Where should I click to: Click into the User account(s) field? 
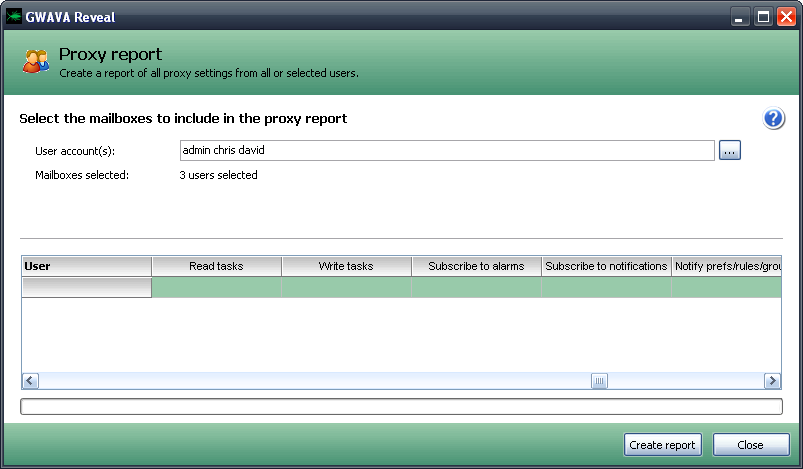[x=447, y=151]
